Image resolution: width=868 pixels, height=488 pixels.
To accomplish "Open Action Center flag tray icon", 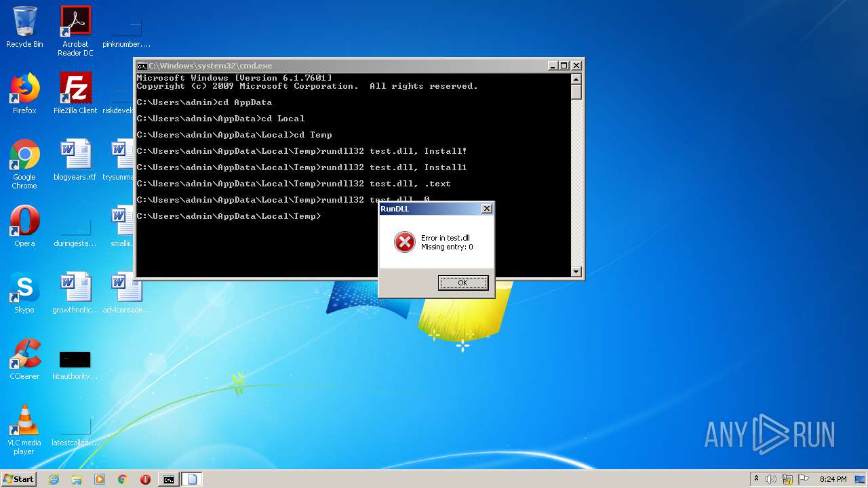I will click(x=804, y=479).
